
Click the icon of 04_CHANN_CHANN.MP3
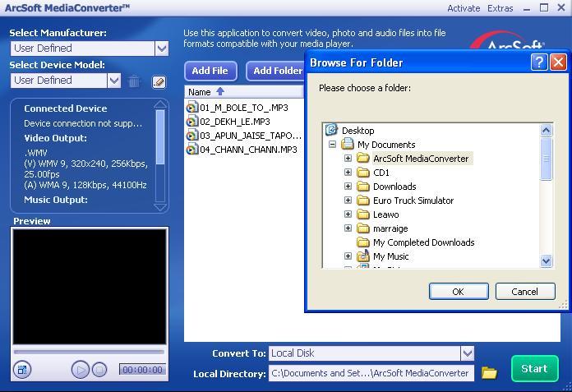[x=191, y=150]
